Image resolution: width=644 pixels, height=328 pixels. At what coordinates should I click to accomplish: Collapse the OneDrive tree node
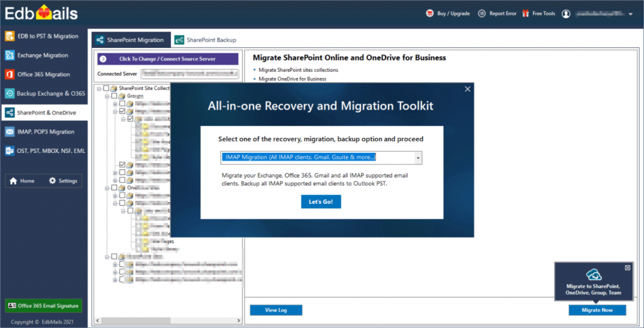pos(107,188)
